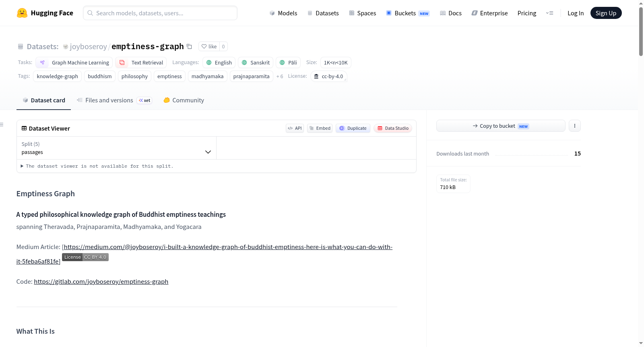Image resolution: width=644 pixels, height=347 pixels.
Task: Click the buddhism tag
Action: (100, 76)
